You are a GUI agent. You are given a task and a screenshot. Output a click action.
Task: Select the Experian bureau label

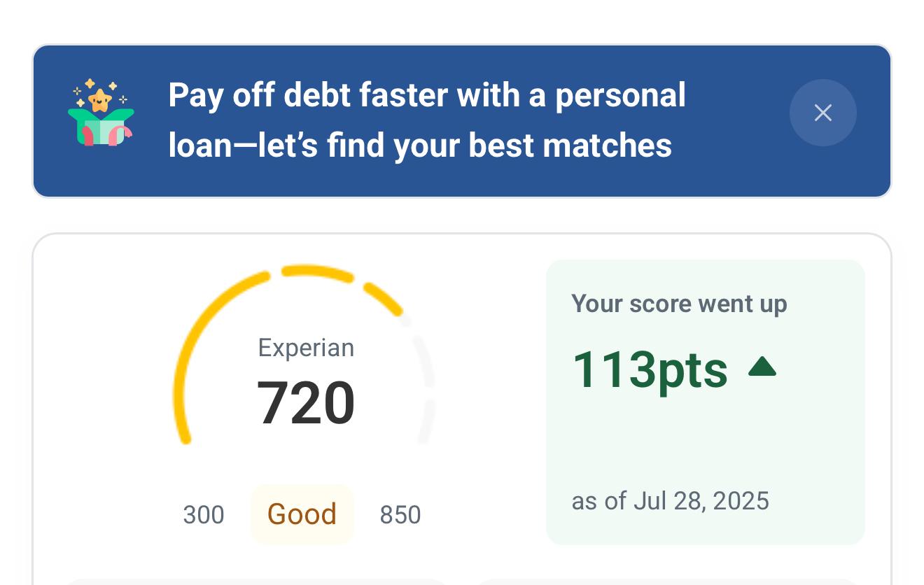(306, 348)
